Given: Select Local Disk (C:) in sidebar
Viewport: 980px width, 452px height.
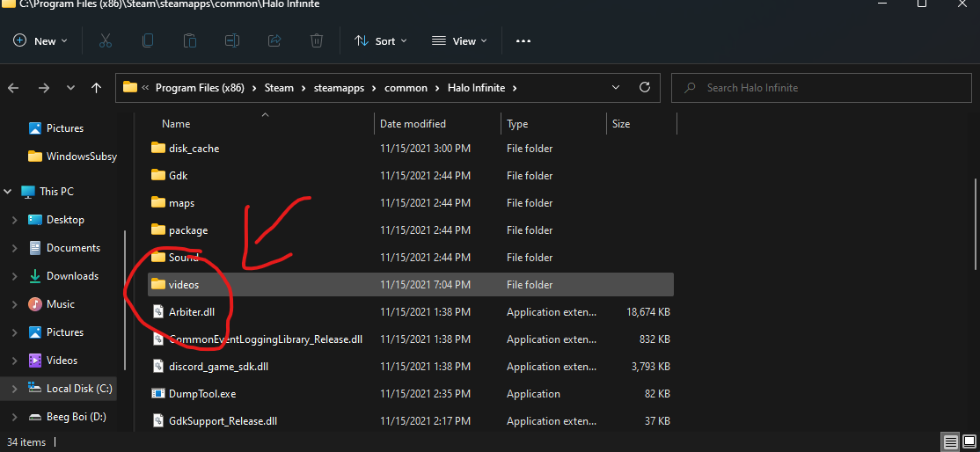Looking at the screenshot, I should point(79,389).
